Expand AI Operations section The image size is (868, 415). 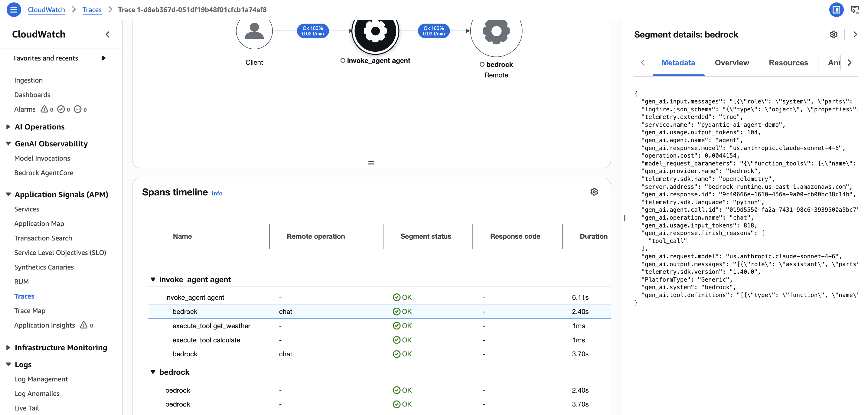click(8, 127)
